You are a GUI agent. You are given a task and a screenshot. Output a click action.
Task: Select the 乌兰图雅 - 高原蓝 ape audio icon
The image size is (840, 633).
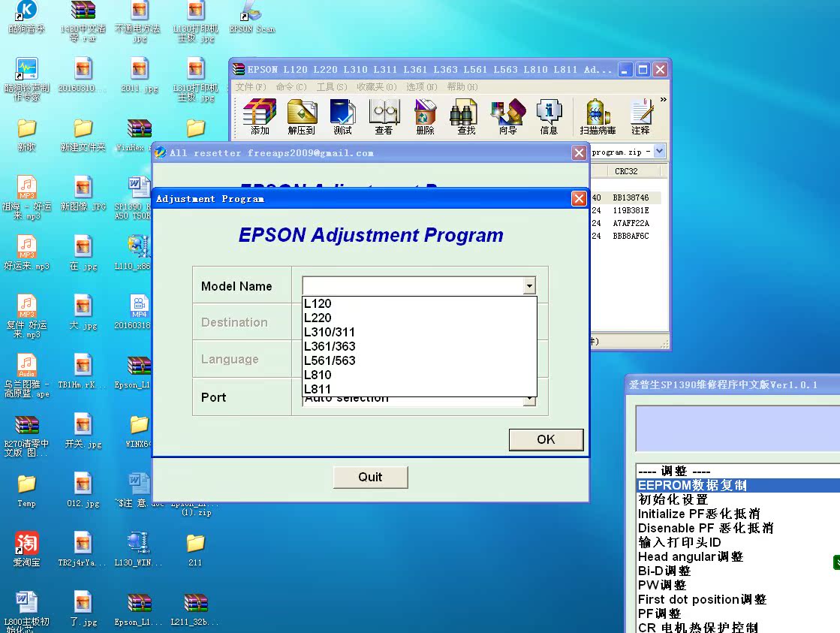tap(27, 375)
